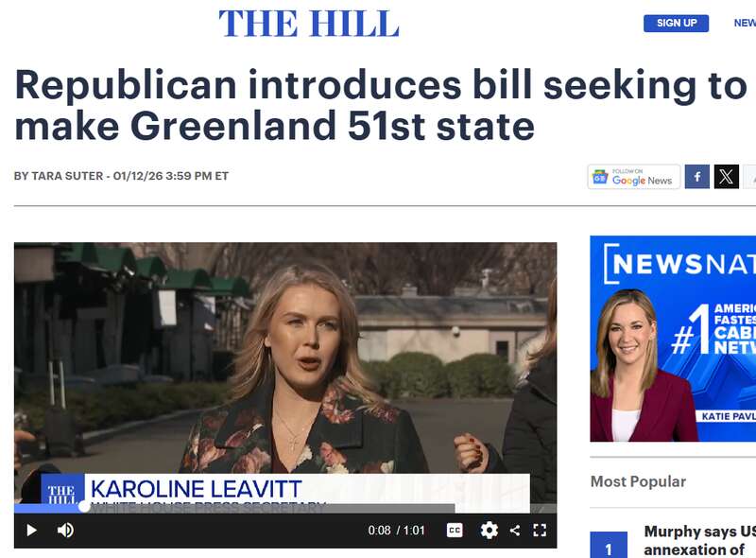Image resolution: width=756 pixels, height=558 pixels.
Task: Enter fullscreen mode on video player
Action: (x=540, y=530)
